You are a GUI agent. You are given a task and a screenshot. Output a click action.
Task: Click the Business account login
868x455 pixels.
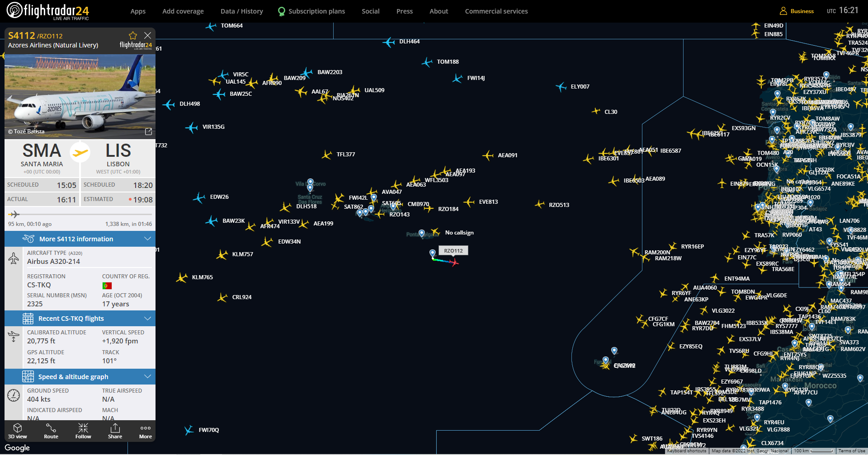click(x=797, y=11)
